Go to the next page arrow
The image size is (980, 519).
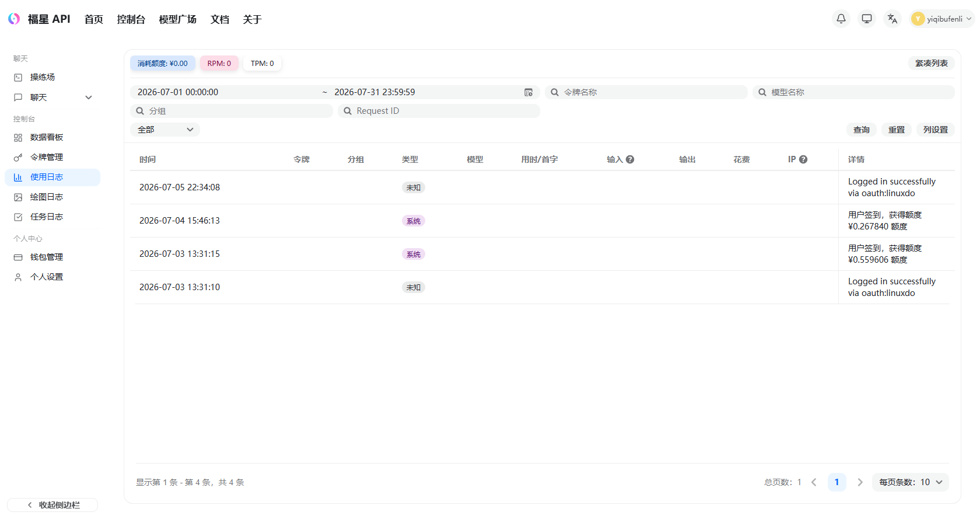(x=860, y=482)
